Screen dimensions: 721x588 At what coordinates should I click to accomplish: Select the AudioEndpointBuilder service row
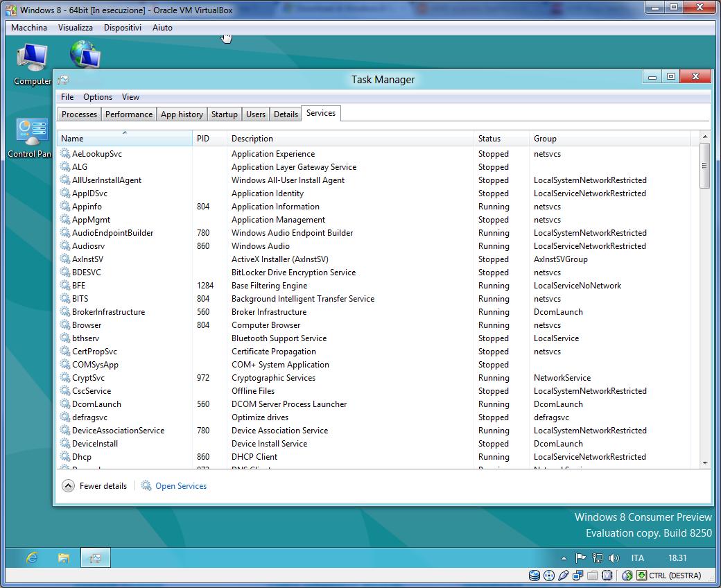click(x=374, y=232)
